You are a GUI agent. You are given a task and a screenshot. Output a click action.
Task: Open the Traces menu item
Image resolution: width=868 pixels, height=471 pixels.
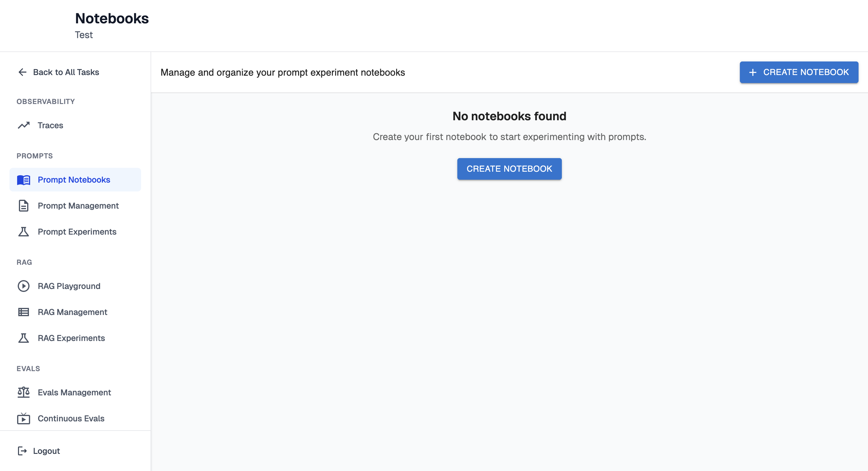[50, 125]
